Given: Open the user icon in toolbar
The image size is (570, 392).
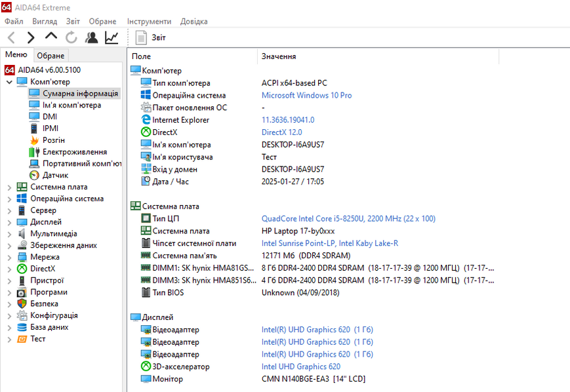Looking at the screenshot, I should [x=91, y=37].
